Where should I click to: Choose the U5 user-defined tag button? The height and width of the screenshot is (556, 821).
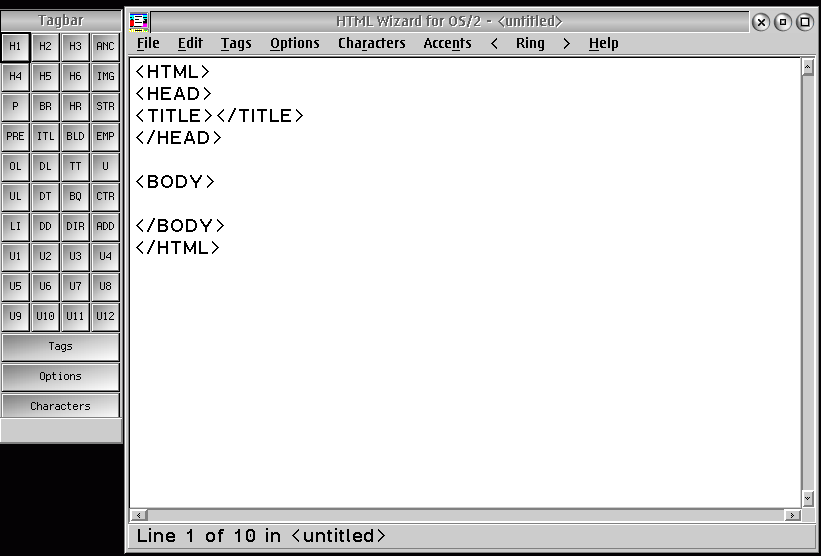pyautogui.click(x=15, y=286)
